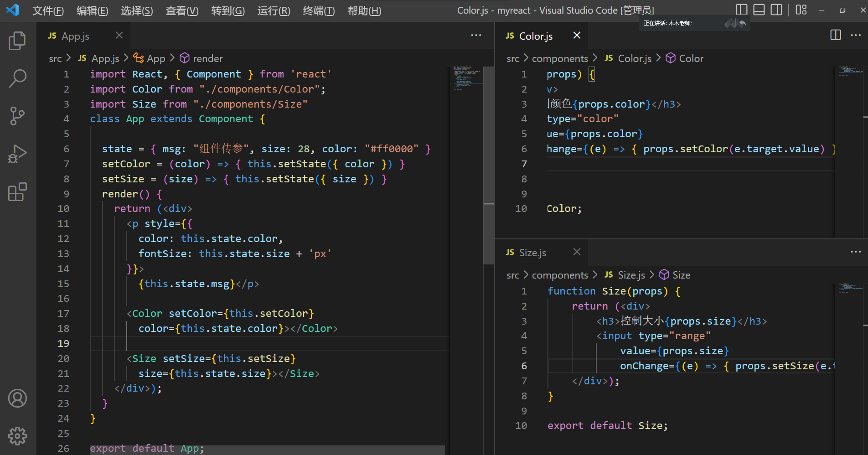Split the Color.js editor to the right
This screenshot has width=868, height=455.
tap(836, 35)
